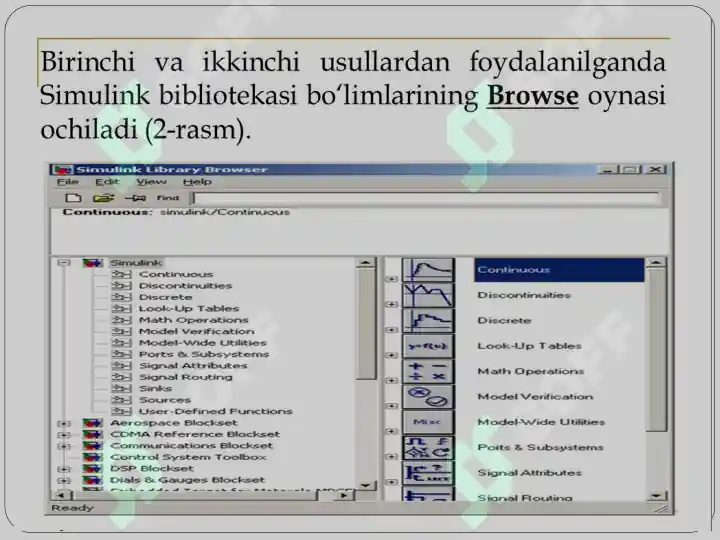Click the Model Verification block icon

[x=428, y=397]
